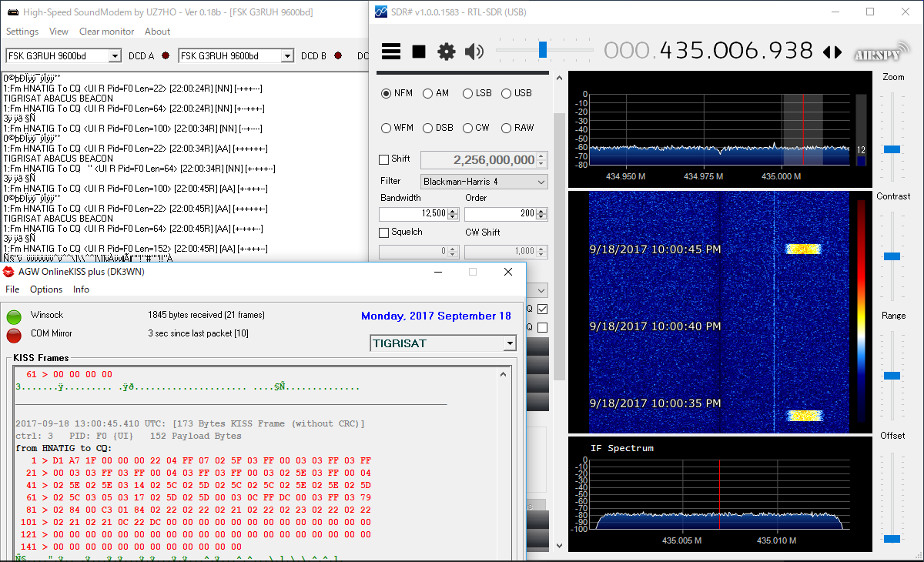Open SDR# configuration gear icon
Image resolution: width=924 pixels, height=562 pixels.
(447, 52)
